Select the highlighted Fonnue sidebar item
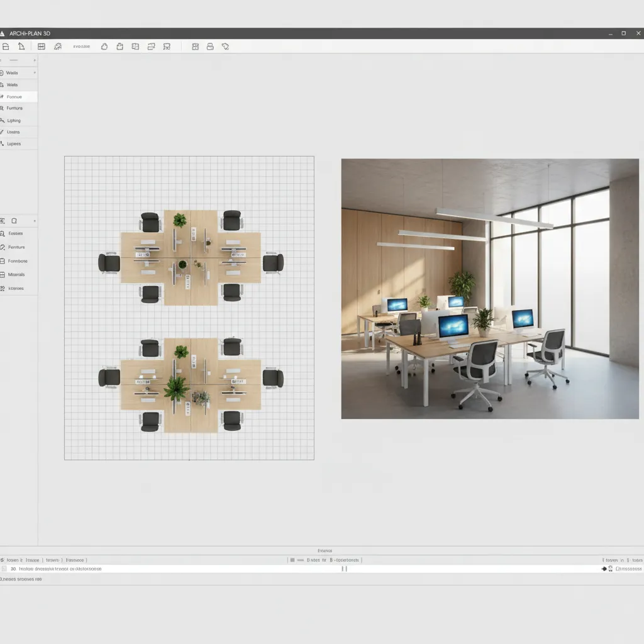The height and width of the screenshot is (644, 644). [x=19, y=96]
